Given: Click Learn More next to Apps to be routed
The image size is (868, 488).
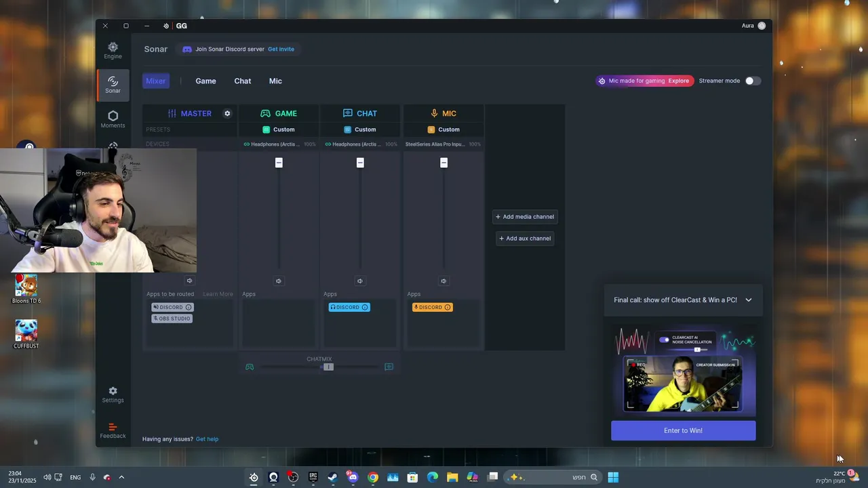Looking at the screenshot, I should (x=218, y=294).
